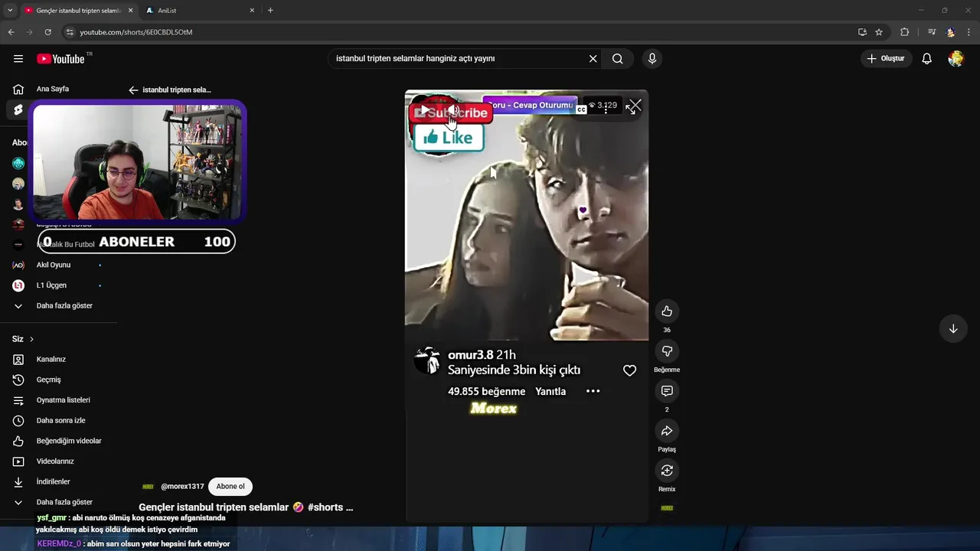Navigate back with Chrome's back arrow
Image resolution: width=980 pixels, height=551 pixels.
(11, 32)
